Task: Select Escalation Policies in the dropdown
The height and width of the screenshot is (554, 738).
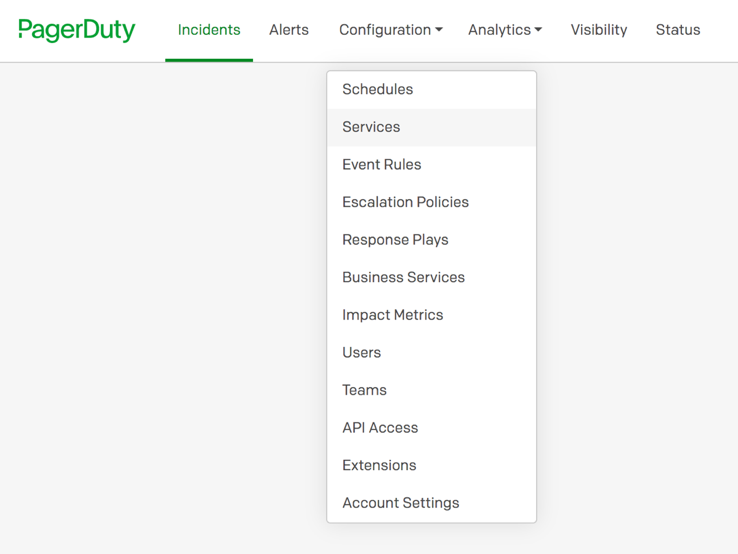Action: click(x=432, y=202)
